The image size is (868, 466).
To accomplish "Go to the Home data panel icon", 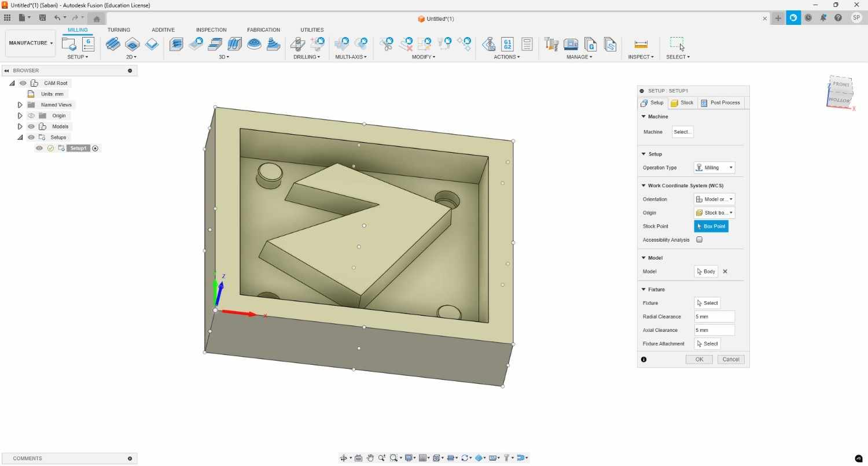I will 97,19.
